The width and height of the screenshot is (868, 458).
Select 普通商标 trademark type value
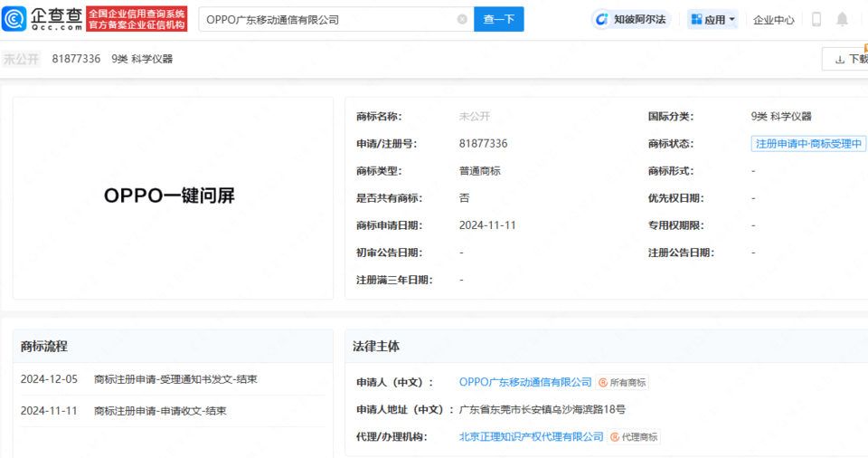(479, 171)
